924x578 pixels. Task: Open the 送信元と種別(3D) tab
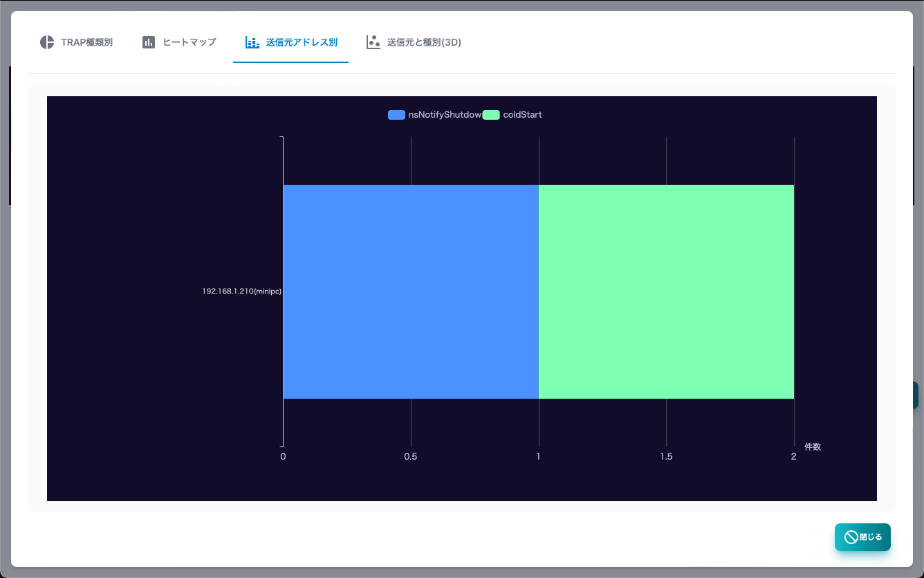point(414,42)
